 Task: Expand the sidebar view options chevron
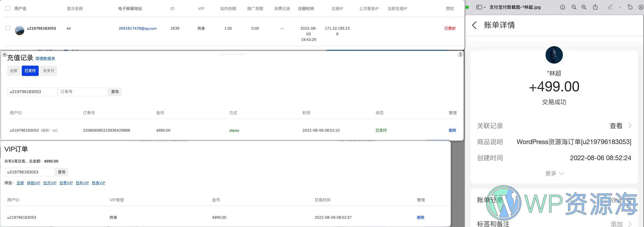485,7
